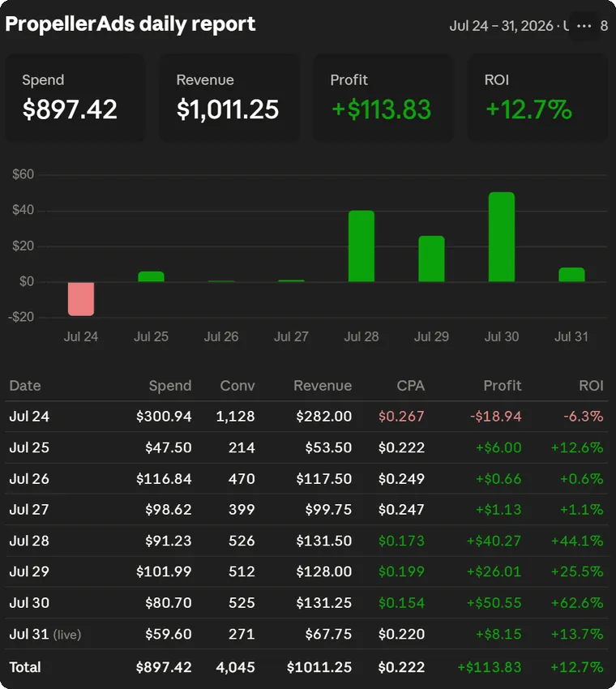The image size is (616, 689).
Task: Select the Jul 25 table row date
Action: 29,447
